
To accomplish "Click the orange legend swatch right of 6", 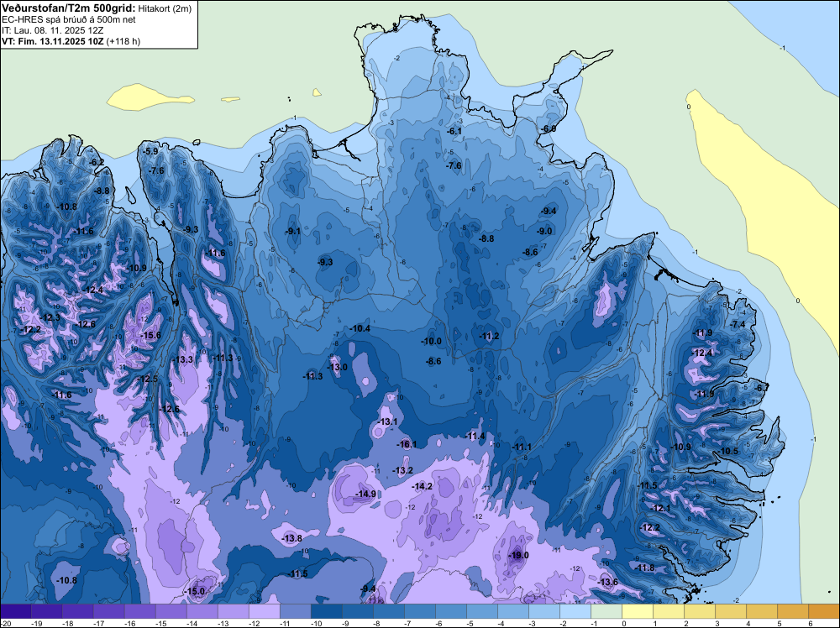I will tap(824, 611).
